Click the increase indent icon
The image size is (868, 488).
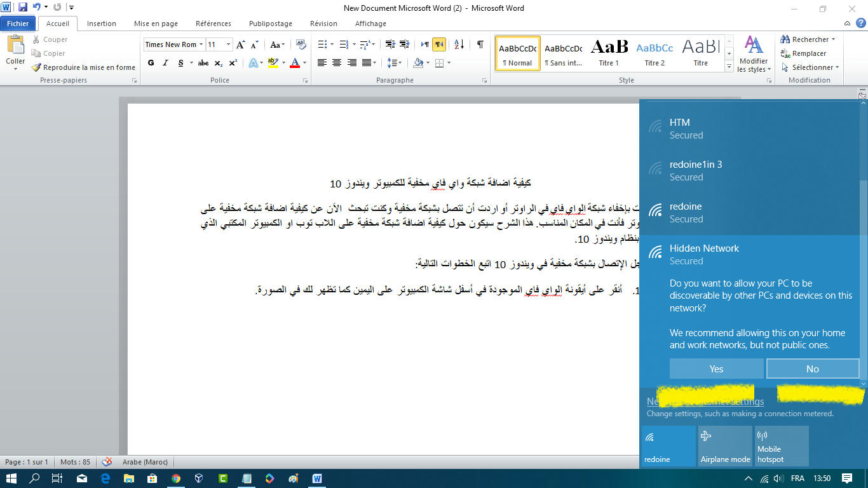point(405,44)
